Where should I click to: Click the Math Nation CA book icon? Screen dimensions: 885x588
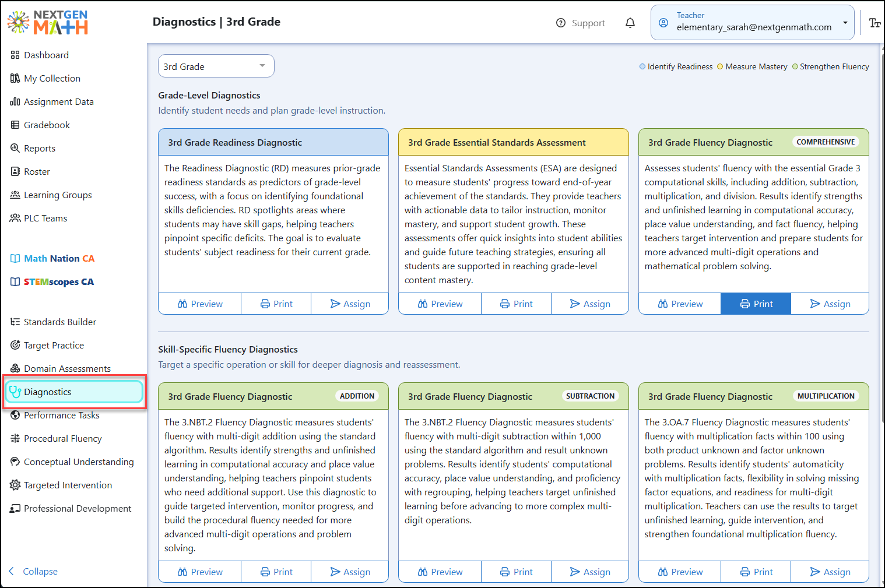point(15,258)
